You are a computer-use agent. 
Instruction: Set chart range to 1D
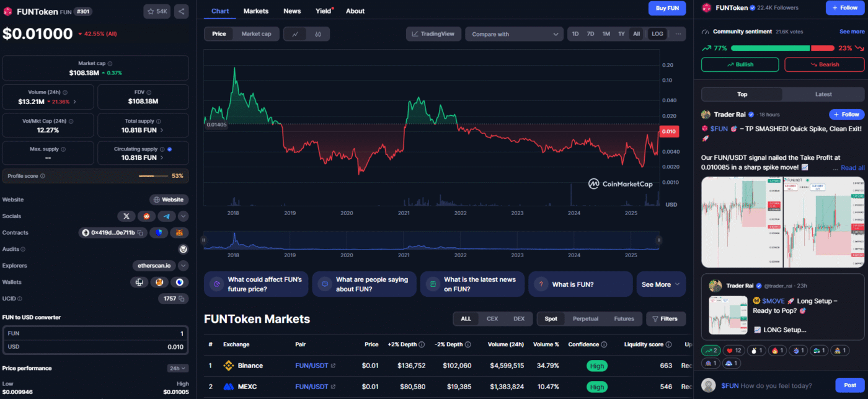(575, 34)
